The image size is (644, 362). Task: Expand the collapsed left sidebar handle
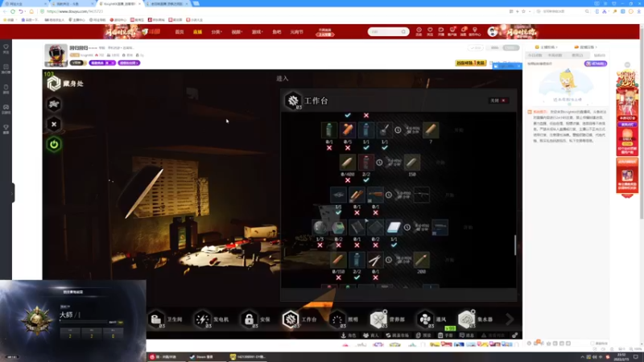click(13, 192)
